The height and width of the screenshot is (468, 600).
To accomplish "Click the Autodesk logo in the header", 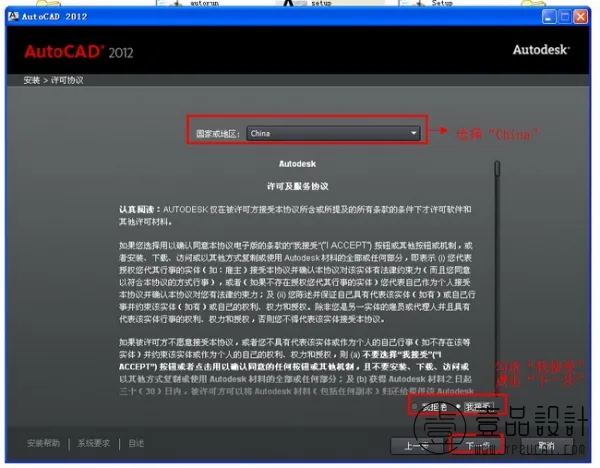I will click(541, 50).
